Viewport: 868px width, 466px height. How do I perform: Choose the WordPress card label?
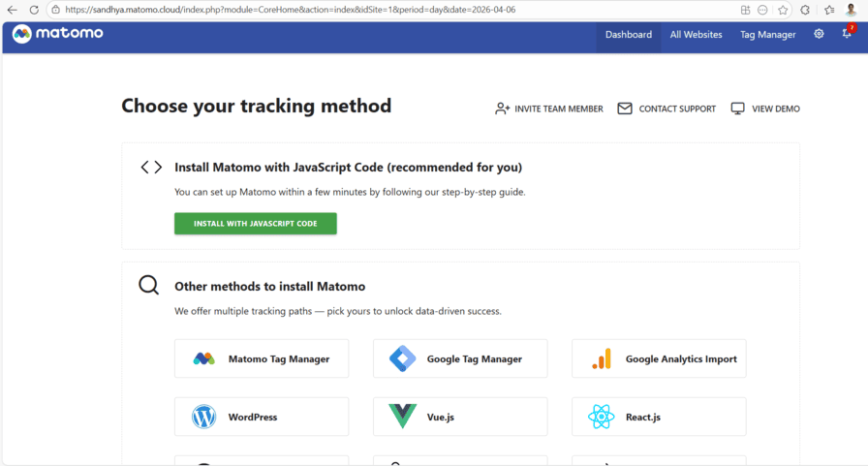point(253,418)
